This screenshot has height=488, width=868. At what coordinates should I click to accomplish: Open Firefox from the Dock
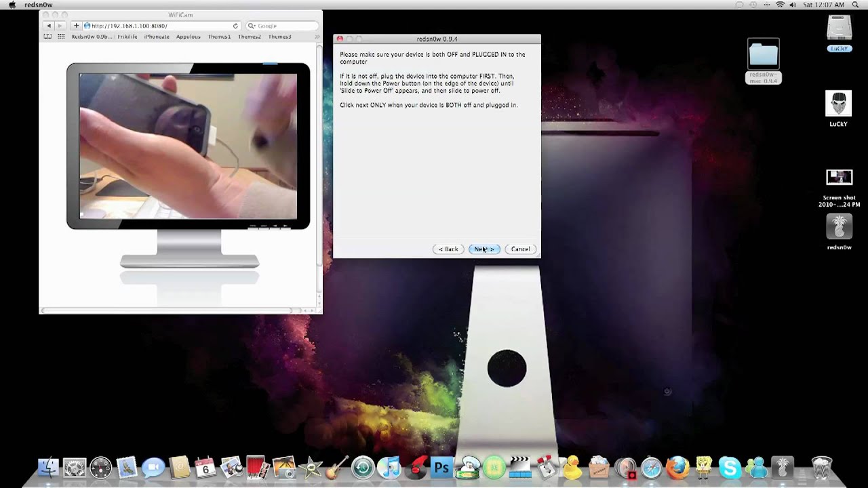coord(677,467)
